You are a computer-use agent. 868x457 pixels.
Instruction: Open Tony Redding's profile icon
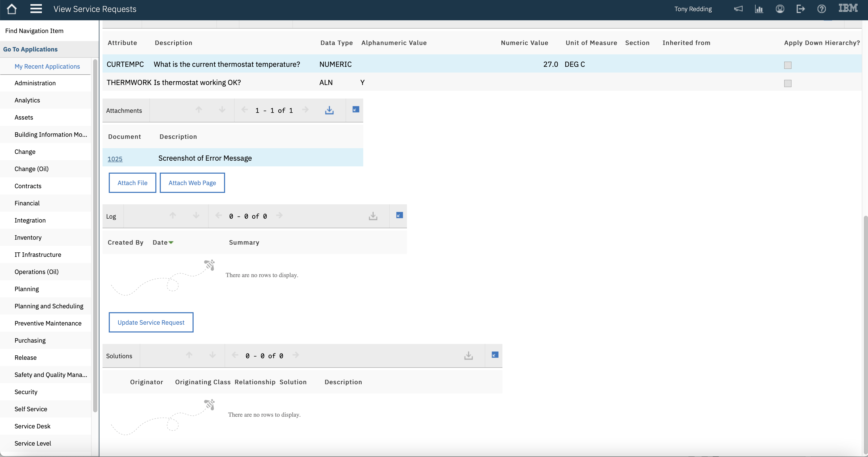pyautogui.click(x=780, y=9)
